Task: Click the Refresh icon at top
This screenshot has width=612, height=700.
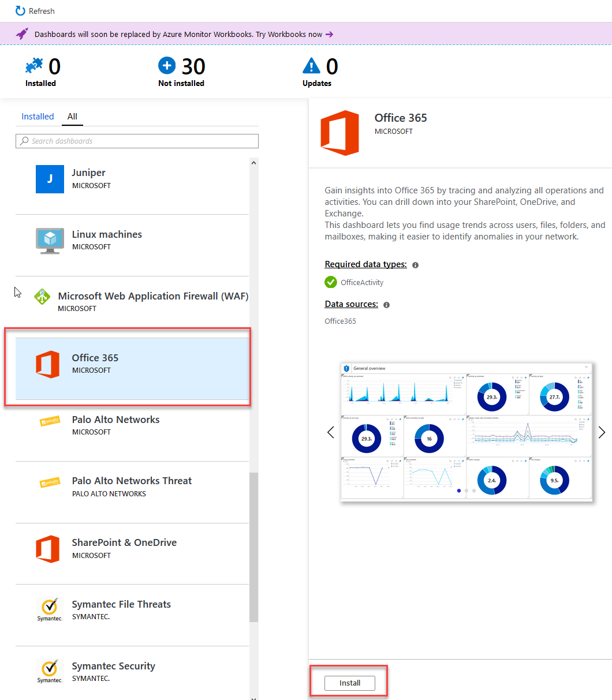Action: coord(20,11)
